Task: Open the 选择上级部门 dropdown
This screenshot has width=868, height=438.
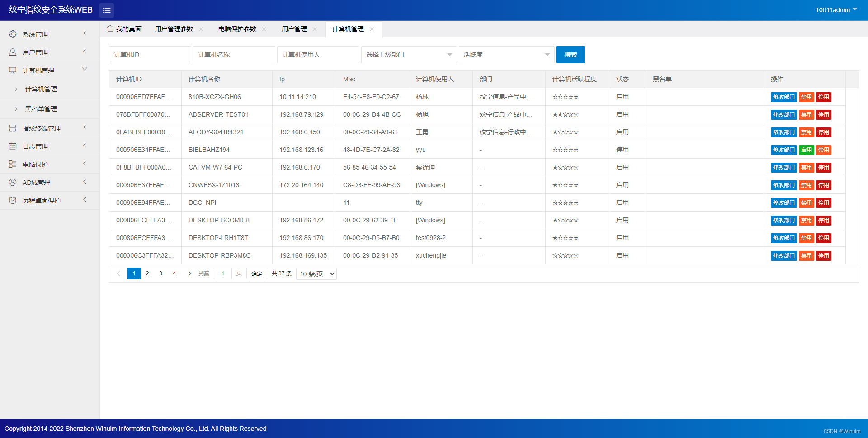Action: coord(409,55)
